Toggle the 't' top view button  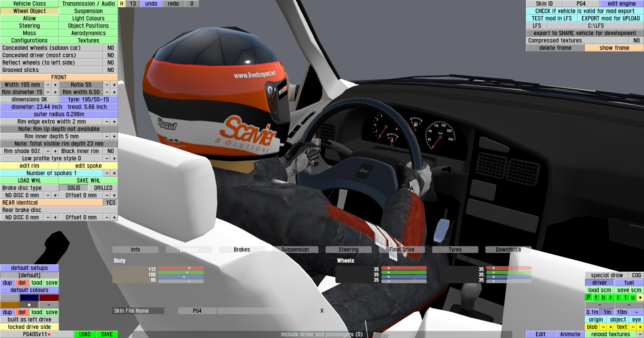[x=626, y=297]
